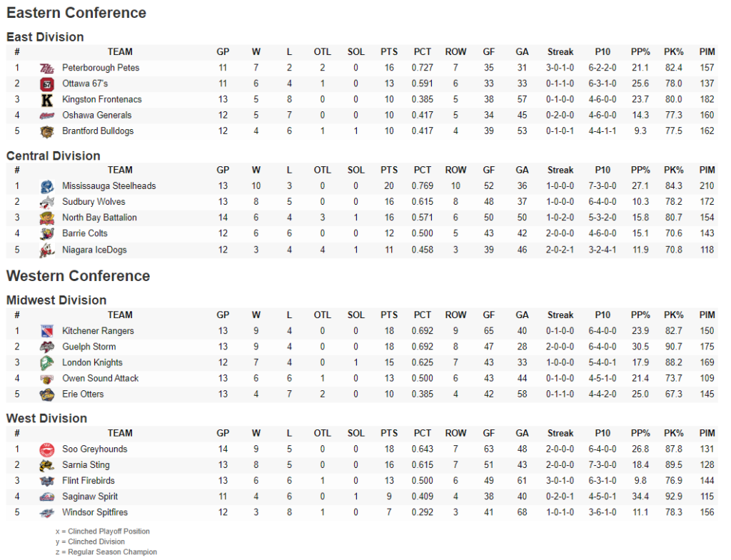Sort Central Division by GF header
This screenshot has height=560, width=731.
[x=488, y=170]
